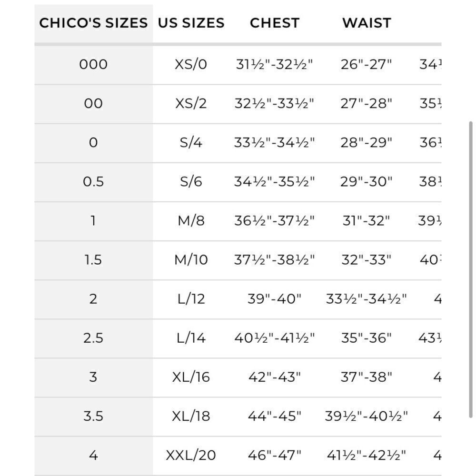The width and height of the screenshot is (476, 476).
Task: Click the 26"-27" waist measurement
Action: tap(367, 64)
